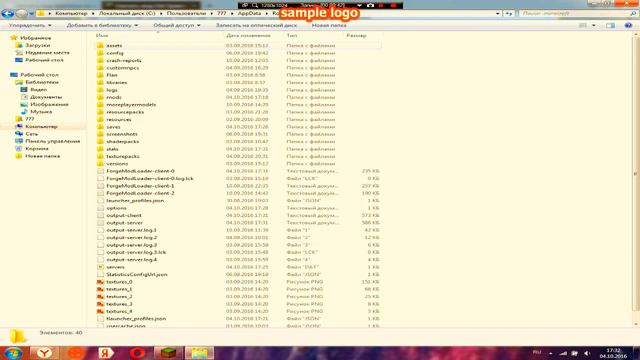Select Favorites (Избранное) in sidebar

tap(36, 38)
